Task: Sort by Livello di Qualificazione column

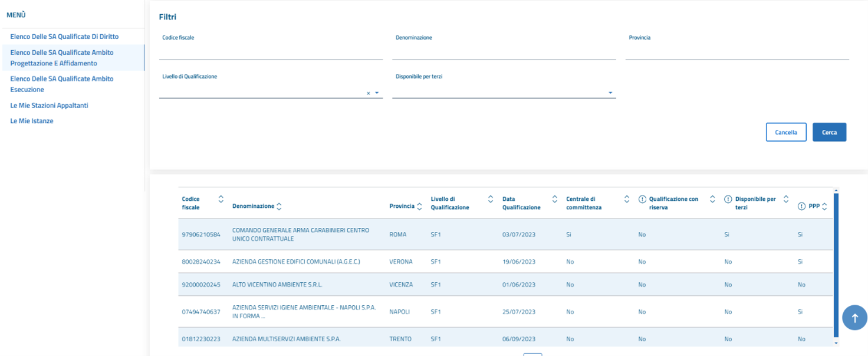Action: pyautogui.click(x=491, y=200)
